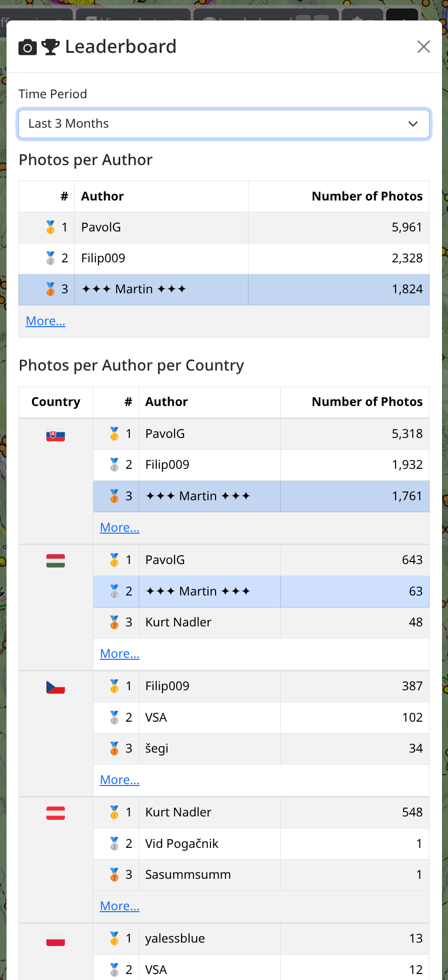The image size is (448, 980).
Task: Select the Martin row with 1,824 photos
Action: pos(224,289)
